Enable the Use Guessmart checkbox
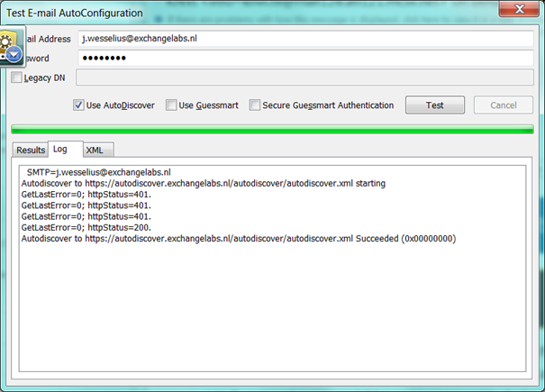 coord(171,105)
